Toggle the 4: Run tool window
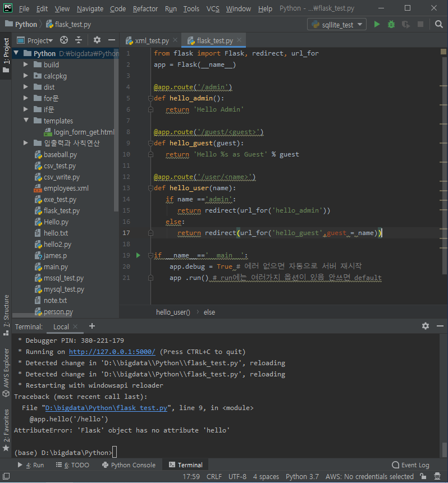The height and width of the screenshot is (483, 448). (31, 465)
